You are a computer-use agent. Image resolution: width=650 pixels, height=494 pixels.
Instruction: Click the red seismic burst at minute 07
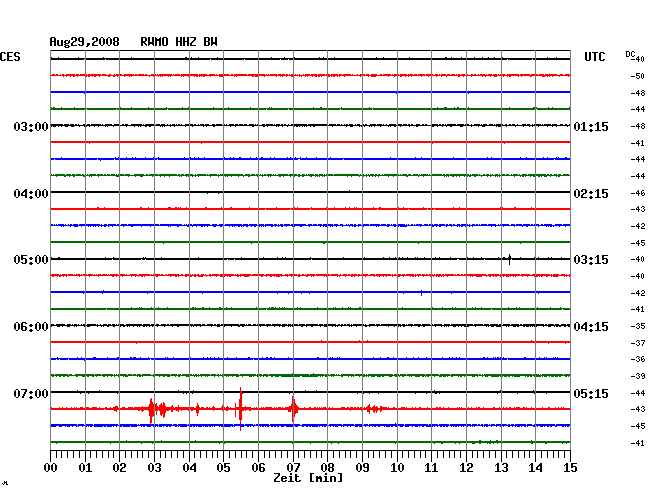coord(293,409)
